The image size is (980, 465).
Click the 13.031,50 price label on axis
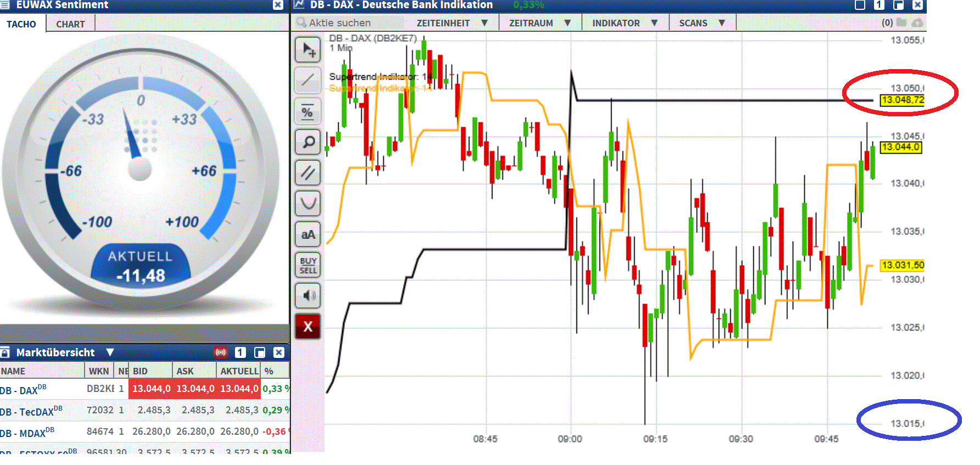pos(903,265)
